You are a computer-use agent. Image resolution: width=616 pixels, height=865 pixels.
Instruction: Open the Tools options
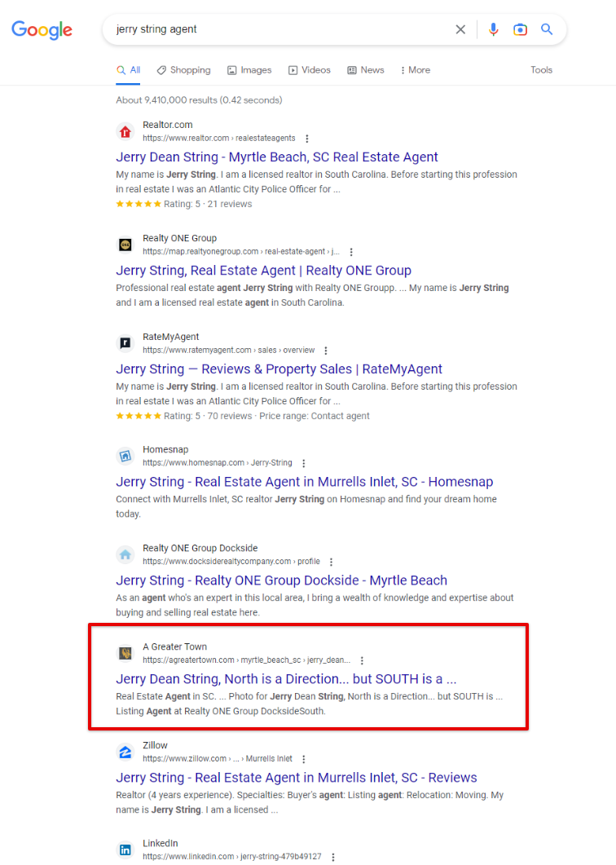pos(541,70)
